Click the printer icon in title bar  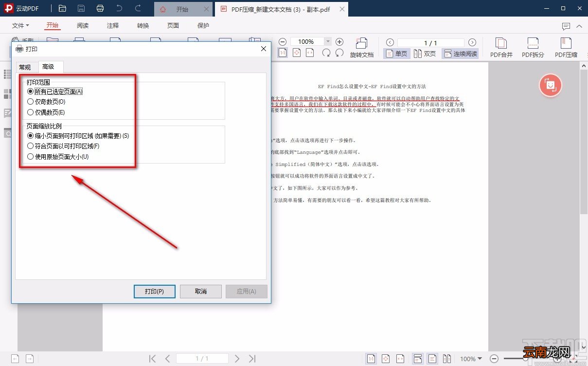coord(100,8)
